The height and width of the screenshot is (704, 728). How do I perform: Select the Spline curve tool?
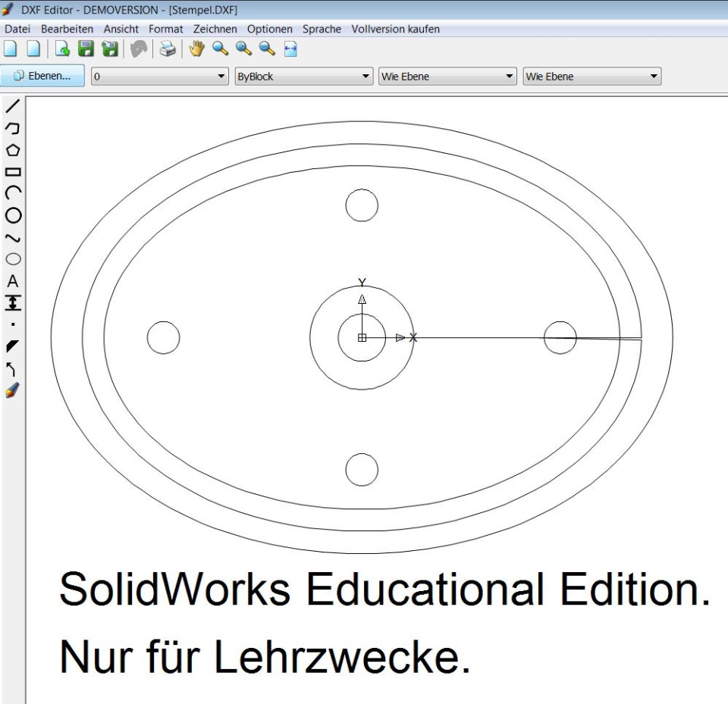(x=13, y=238)
